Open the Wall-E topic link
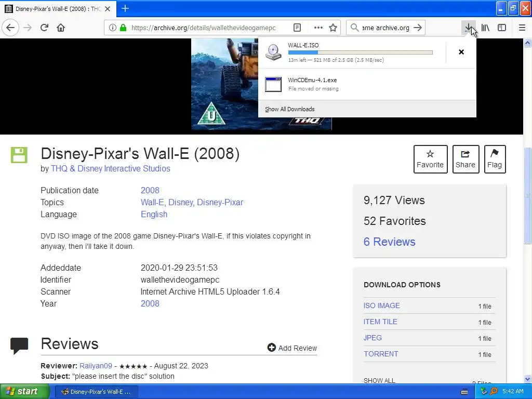 tap(152, 203)
